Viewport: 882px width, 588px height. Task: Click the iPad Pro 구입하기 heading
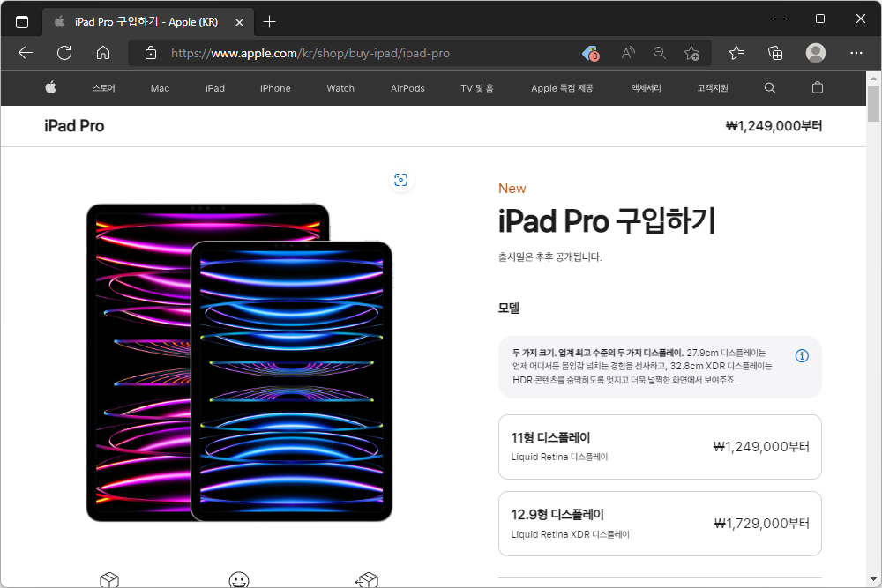607,221
